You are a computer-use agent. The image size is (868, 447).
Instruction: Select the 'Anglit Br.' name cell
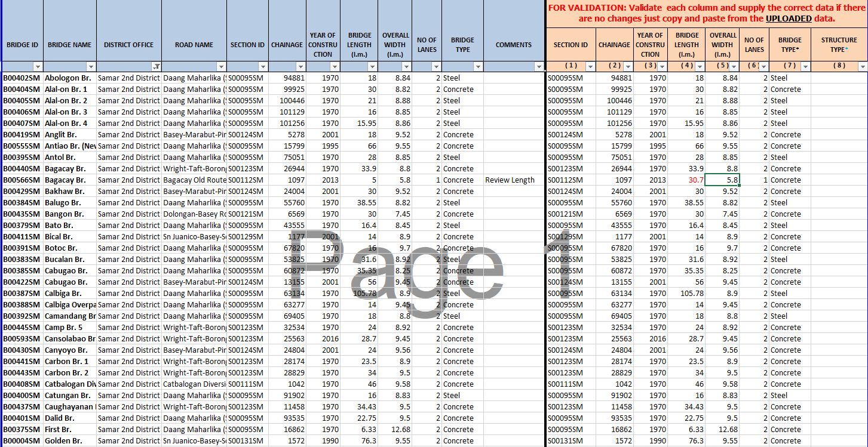[70, 135]
